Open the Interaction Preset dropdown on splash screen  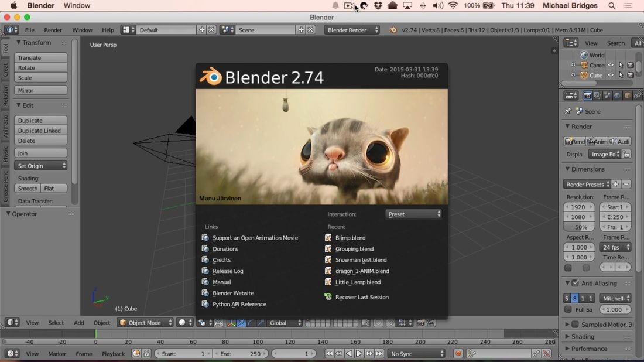point(413,214)
